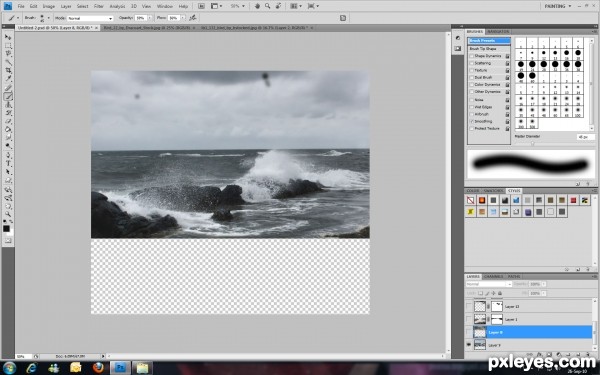Apply the No Style default swatch
600x375 pixels.
pos(470,200)
